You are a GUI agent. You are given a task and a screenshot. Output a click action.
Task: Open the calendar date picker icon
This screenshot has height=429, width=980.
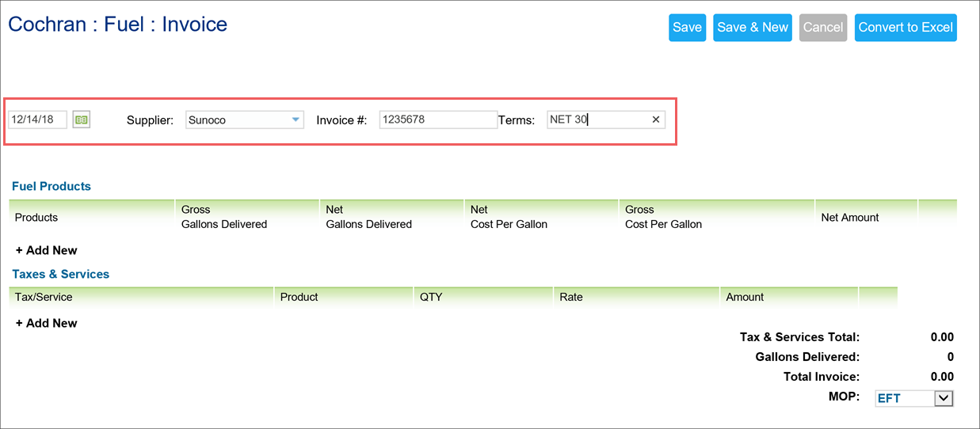click(x=82, y=120)
